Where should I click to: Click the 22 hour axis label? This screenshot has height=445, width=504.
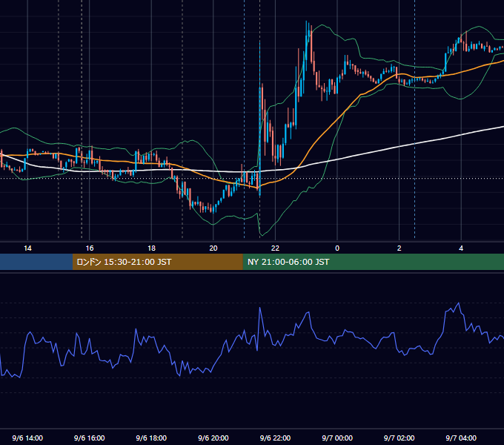pos(275,248)
